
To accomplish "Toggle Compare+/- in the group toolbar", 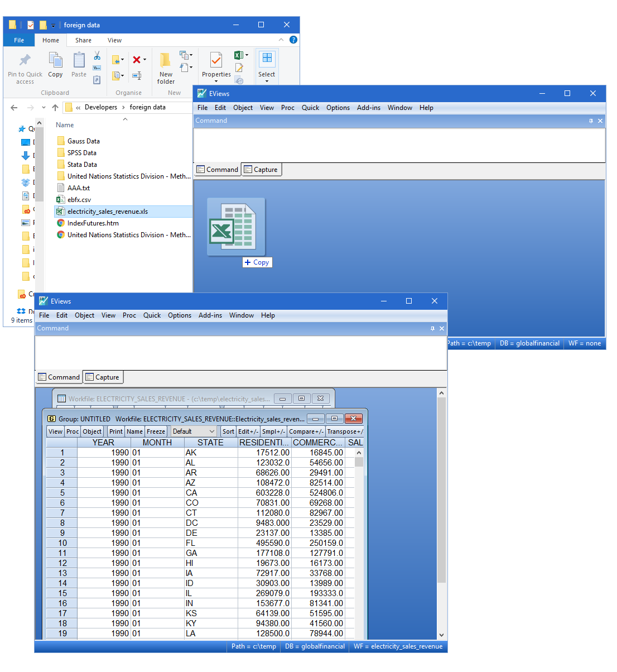I will click(x=306, y=431).
